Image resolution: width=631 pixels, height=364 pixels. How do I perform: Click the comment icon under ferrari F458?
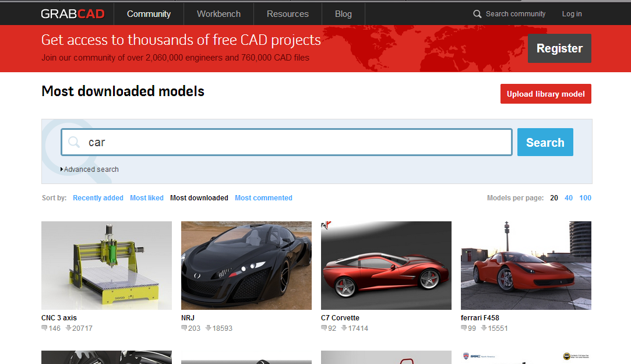pyautogui.click(x=464, y=328)
